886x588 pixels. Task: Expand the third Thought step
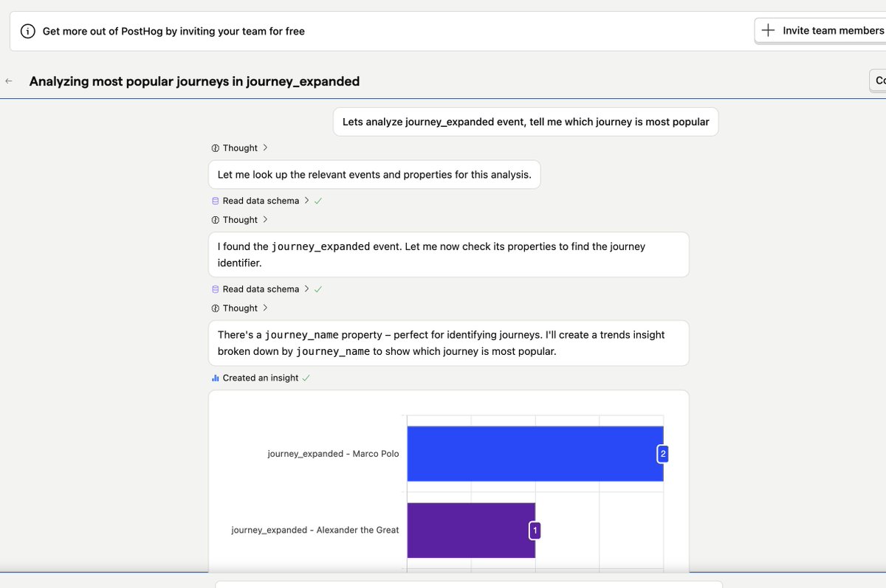pos(239,308)
